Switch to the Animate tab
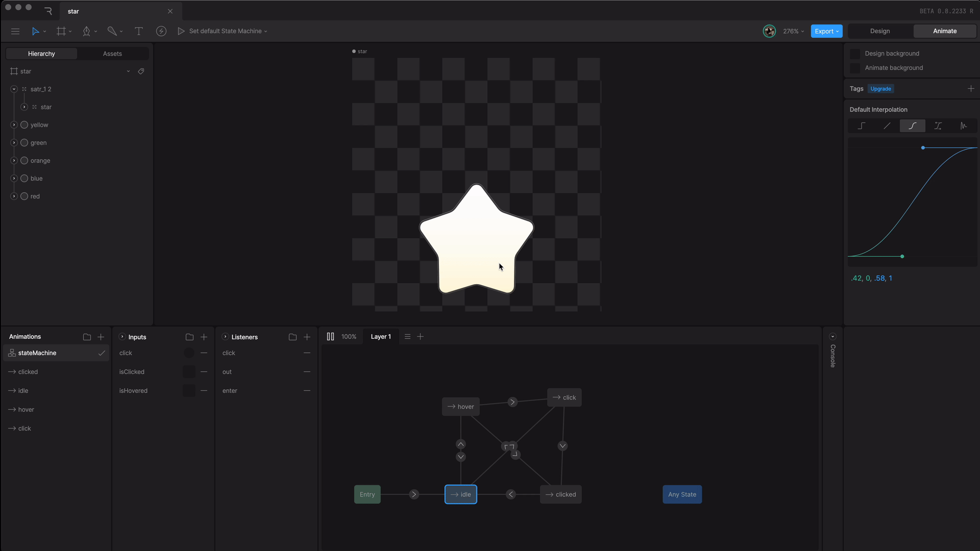Image resolution: width=980 pixels, height=551 pixels. (x=946, y=31)
